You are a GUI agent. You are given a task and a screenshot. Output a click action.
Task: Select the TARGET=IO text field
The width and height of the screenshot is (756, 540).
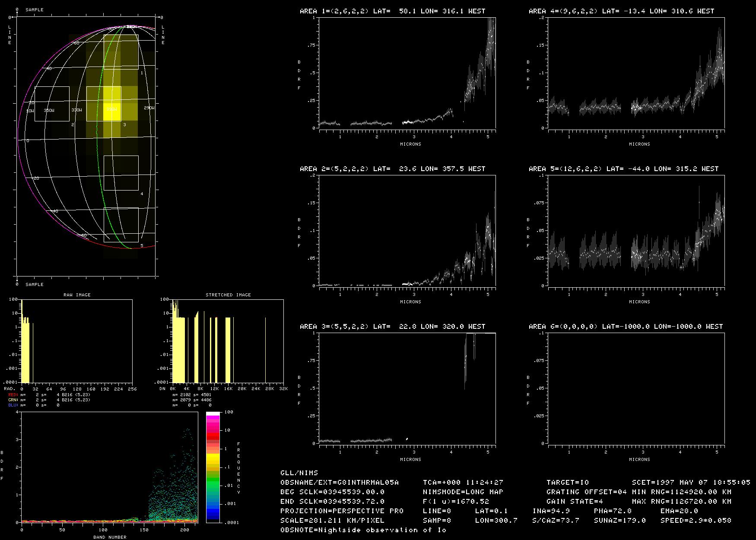567,483
